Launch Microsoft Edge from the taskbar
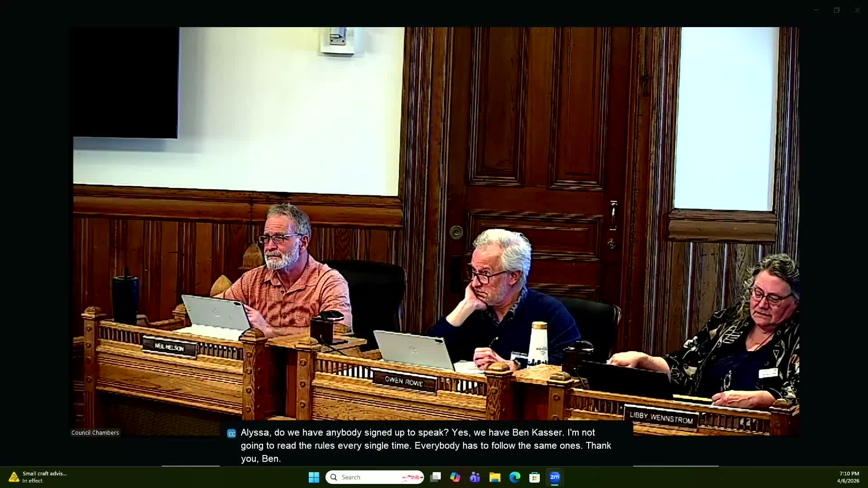 pos(514,477)
